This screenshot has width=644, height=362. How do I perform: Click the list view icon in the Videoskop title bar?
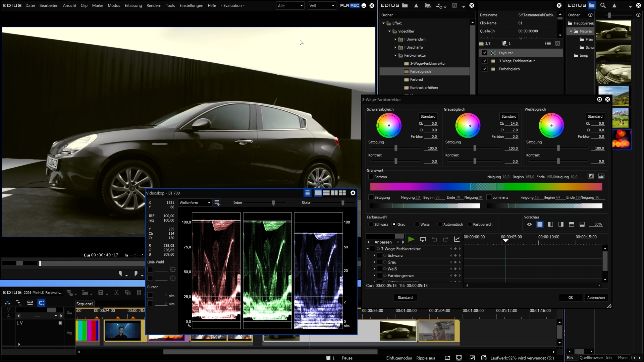click(307, 193)
